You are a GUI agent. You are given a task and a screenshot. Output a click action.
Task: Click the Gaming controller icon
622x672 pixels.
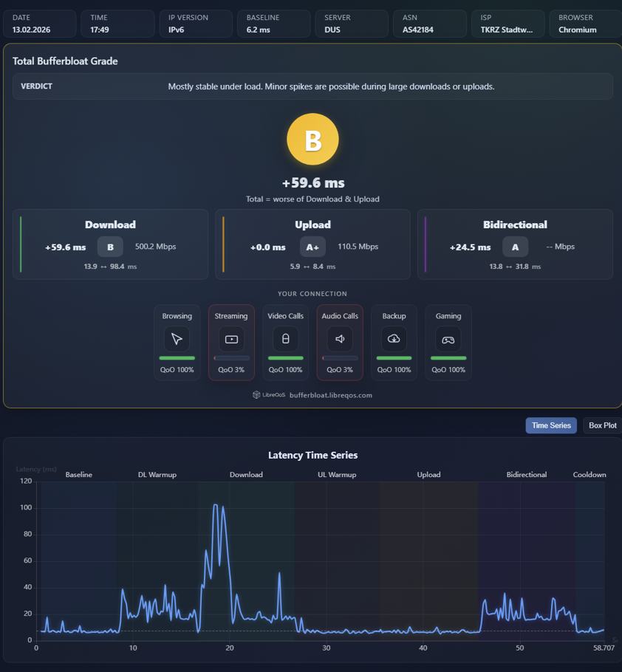[x=448, y=339]
